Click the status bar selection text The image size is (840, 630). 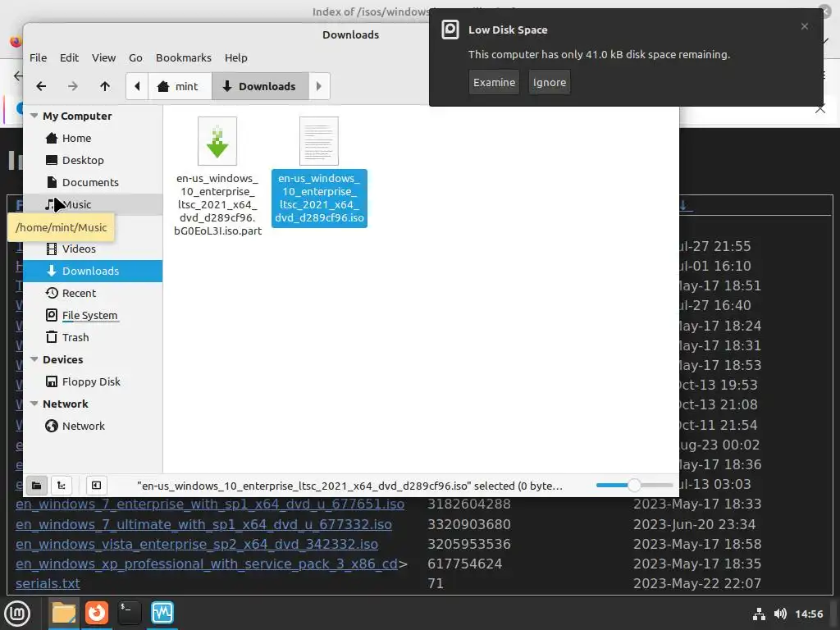[349, 486]
